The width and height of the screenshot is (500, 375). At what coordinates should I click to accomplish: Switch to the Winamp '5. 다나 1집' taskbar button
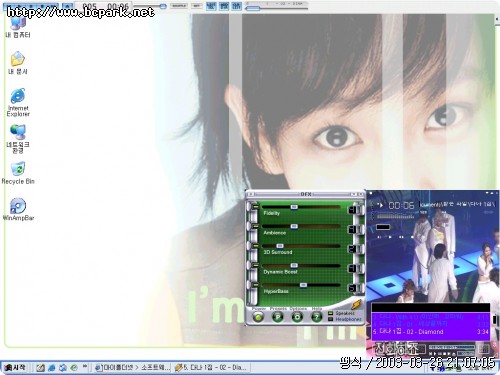(211, 368)
